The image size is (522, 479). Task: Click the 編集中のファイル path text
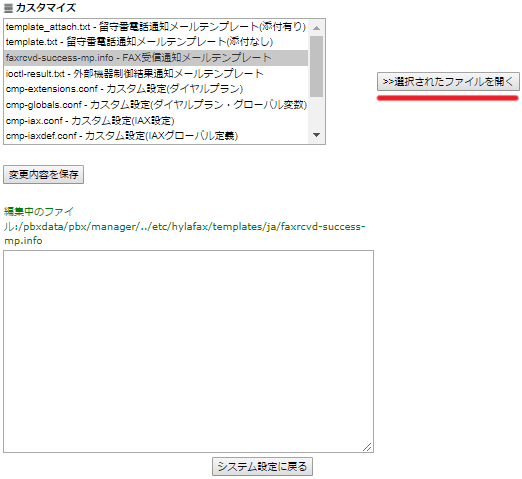pos(184,226)
